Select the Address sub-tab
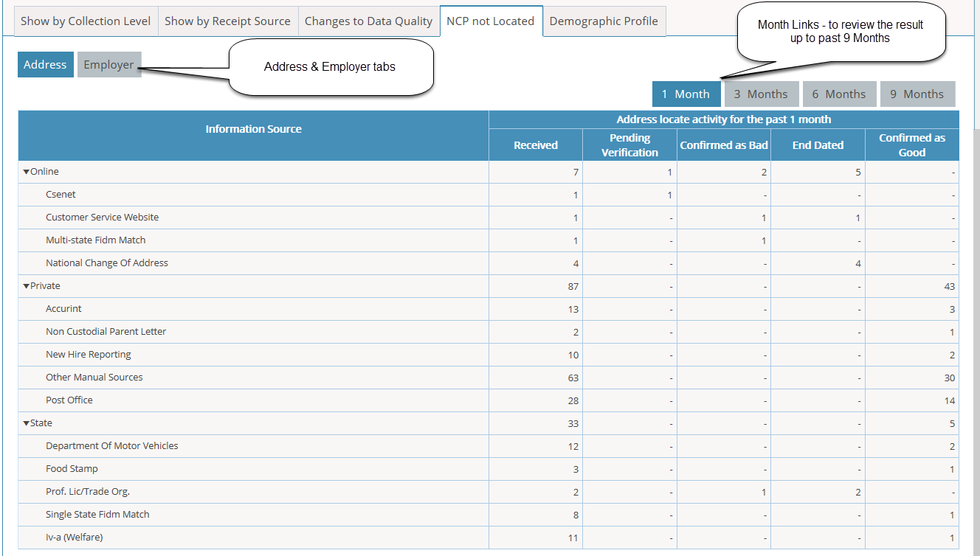 [45, 65]
